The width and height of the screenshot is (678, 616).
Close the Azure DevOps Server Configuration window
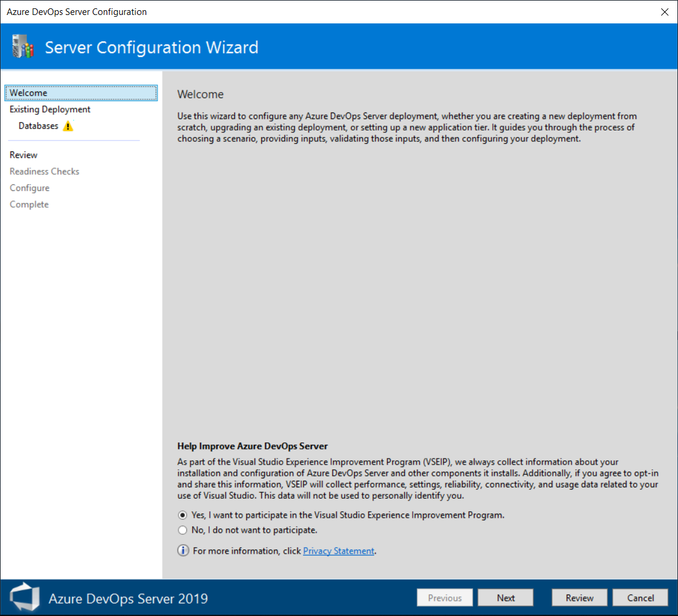click(665, 11)
